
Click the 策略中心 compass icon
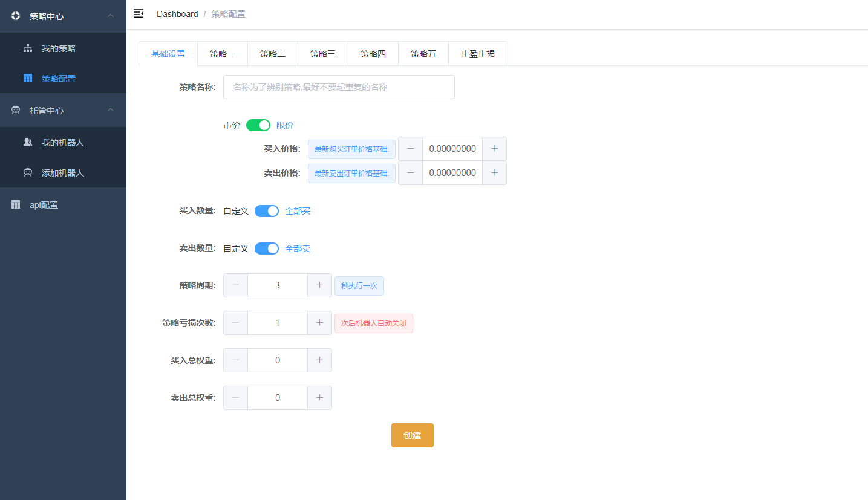tap(16, 16)
